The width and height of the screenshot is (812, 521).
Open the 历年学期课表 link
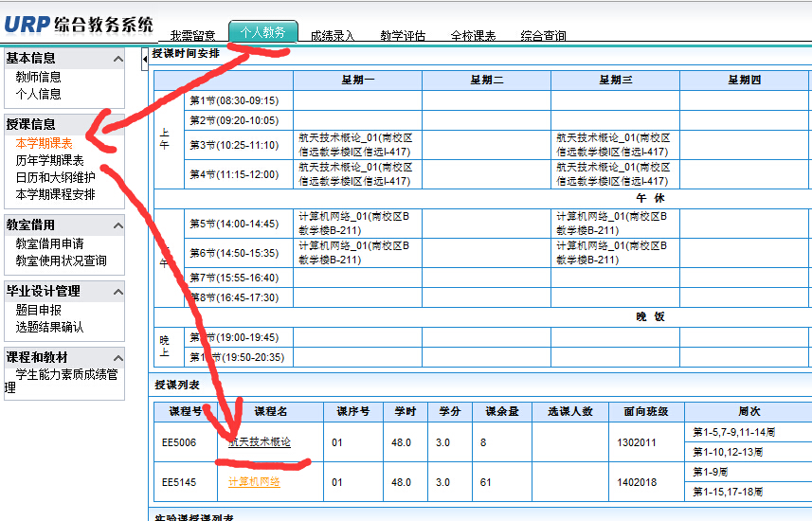(49, 161)
